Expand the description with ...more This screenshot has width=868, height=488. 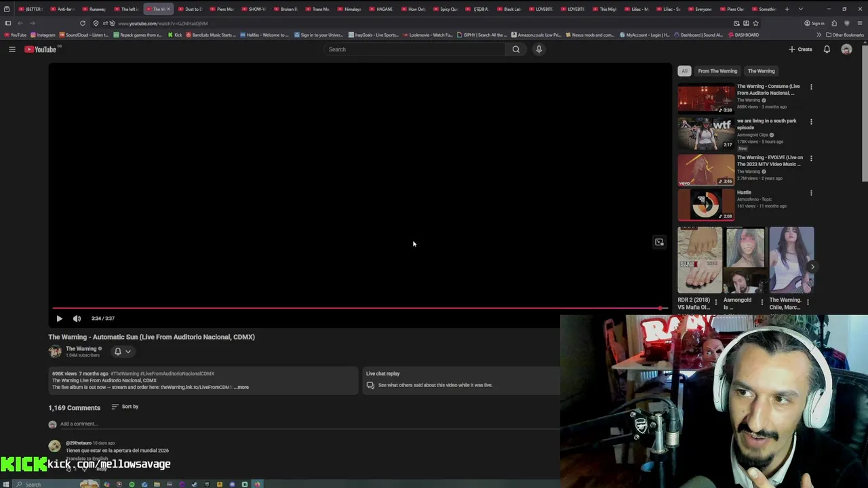pos(241,387)
